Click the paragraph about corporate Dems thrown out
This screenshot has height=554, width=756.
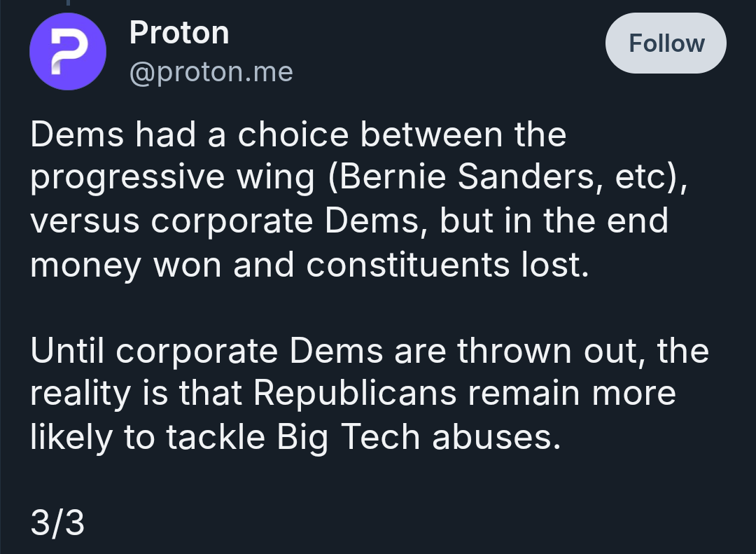point(370,394)
